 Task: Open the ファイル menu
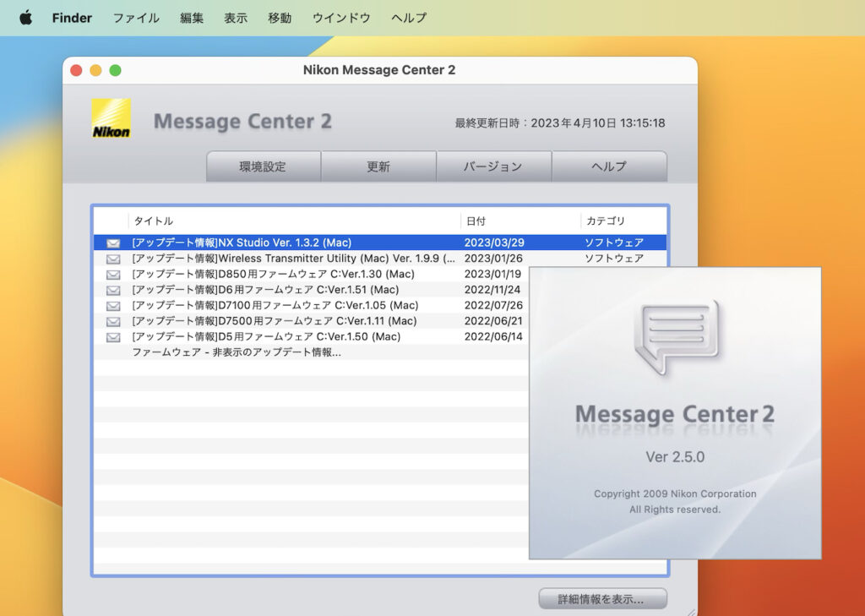coord(135,17)
